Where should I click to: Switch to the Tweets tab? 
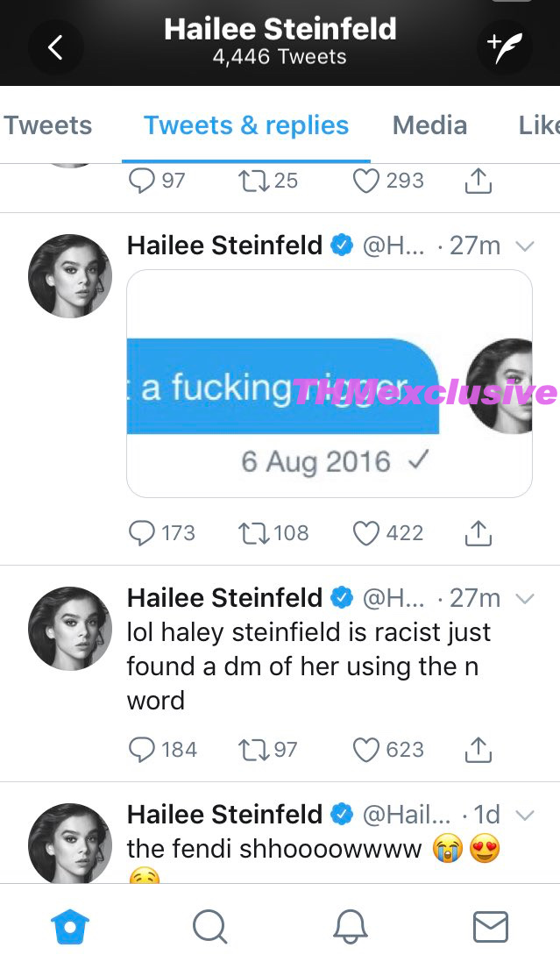point(48,125)
